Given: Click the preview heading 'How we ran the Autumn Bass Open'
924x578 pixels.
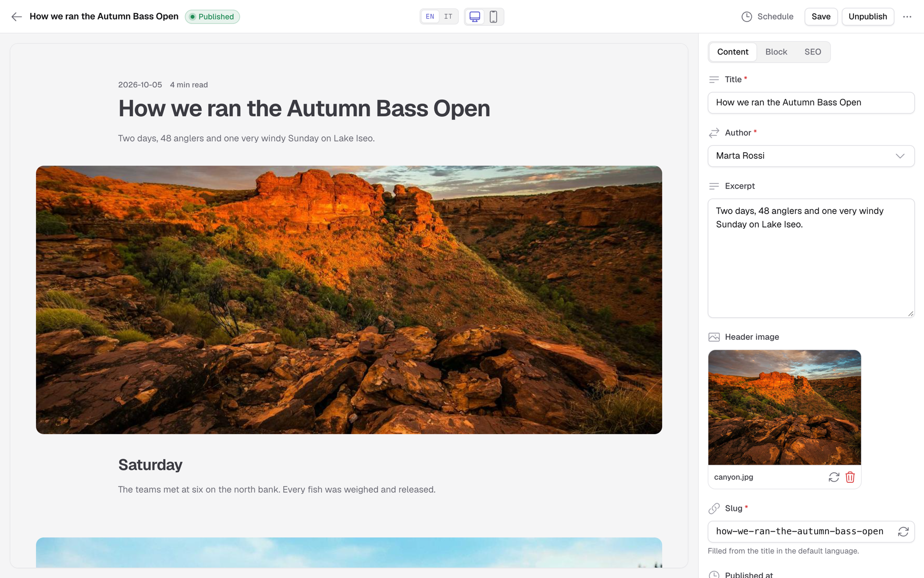Looking at the screenshot, I should [304, 109].
